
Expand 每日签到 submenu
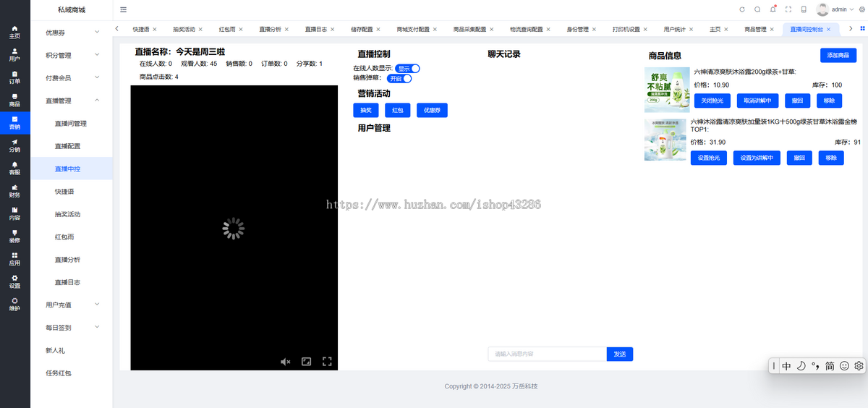coord(72,327)
